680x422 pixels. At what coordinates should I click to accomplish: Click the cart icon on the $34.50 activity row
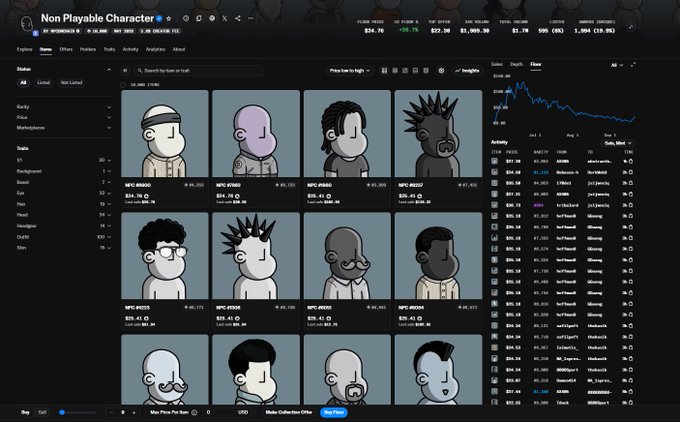click(631, 172)
